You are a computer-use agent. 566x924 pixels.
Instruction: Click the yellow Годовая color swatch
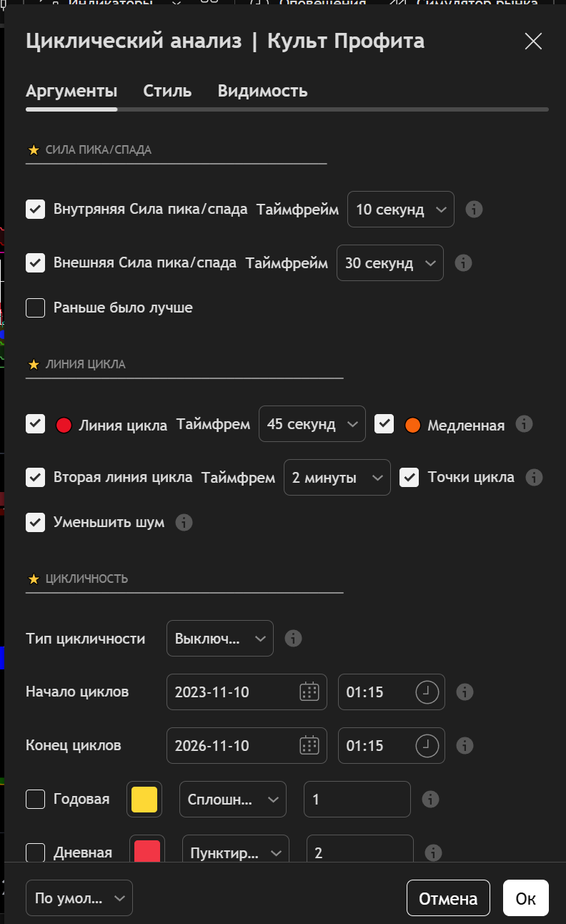click(144, 799)
